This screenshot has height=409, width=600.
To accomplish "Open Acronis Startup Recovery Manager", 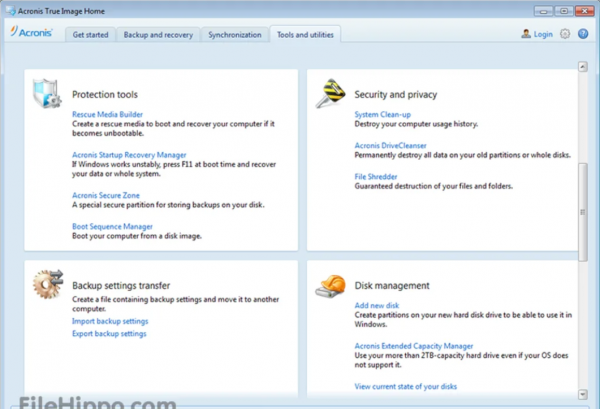I will click(x=129, y=155).
